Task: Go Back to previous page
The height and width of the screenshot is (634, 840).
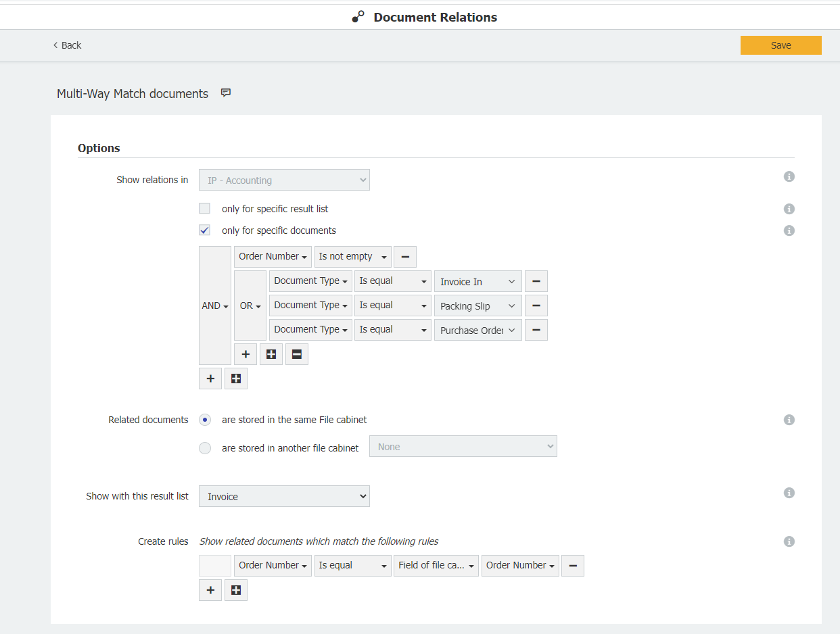Action: [67, 45]
